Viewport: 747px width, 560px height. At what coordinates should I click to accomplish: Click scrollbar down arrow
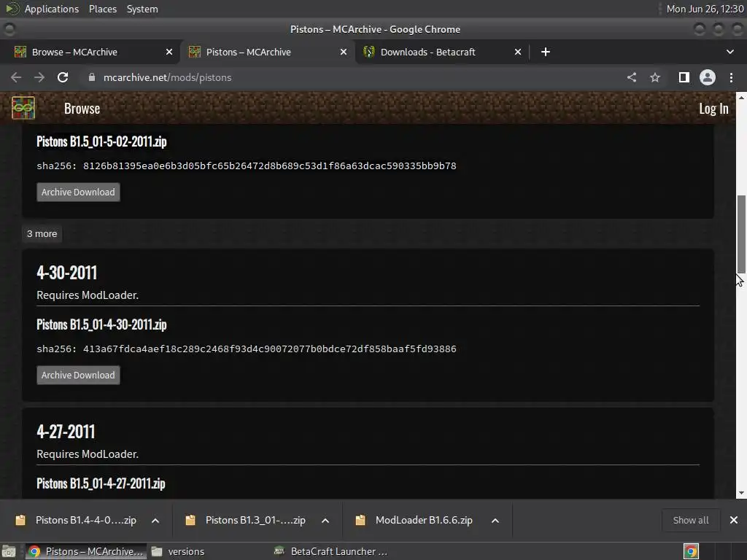(x=741, y=494)
